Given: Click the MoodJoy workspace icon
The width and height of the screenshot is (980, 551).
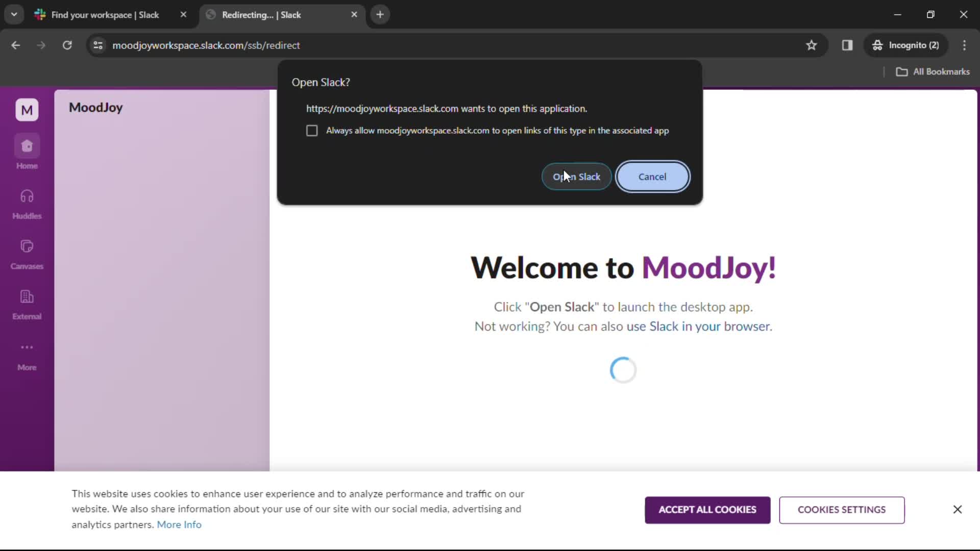Looking at the screenshot, I should [27, 110].
